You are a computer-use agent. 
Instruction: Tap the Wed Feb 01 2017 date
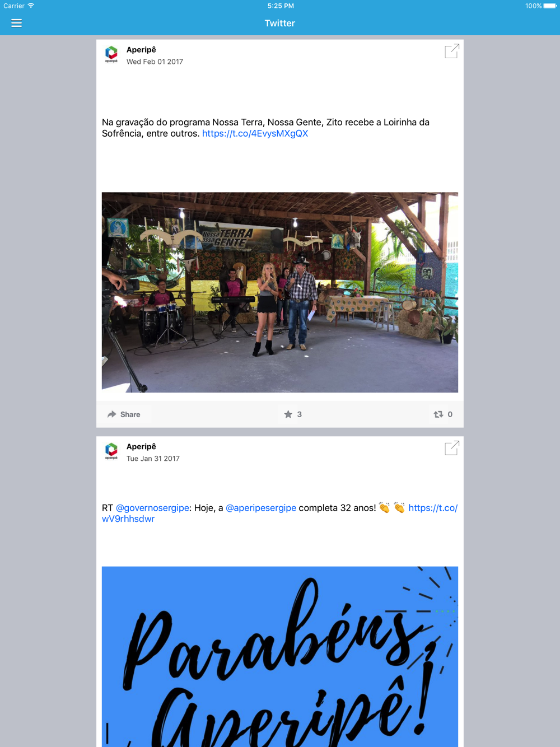pos(155,62)
